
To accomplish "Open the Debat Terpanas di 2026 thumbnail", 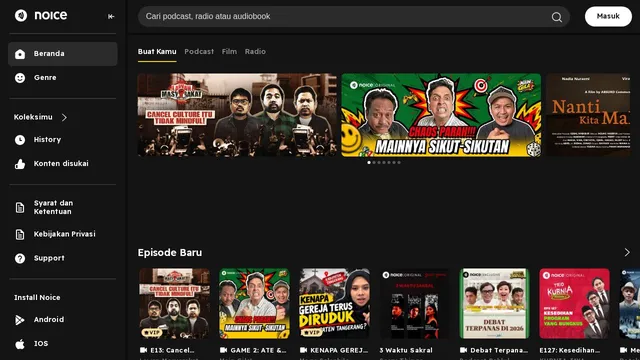I will (494, 303).
